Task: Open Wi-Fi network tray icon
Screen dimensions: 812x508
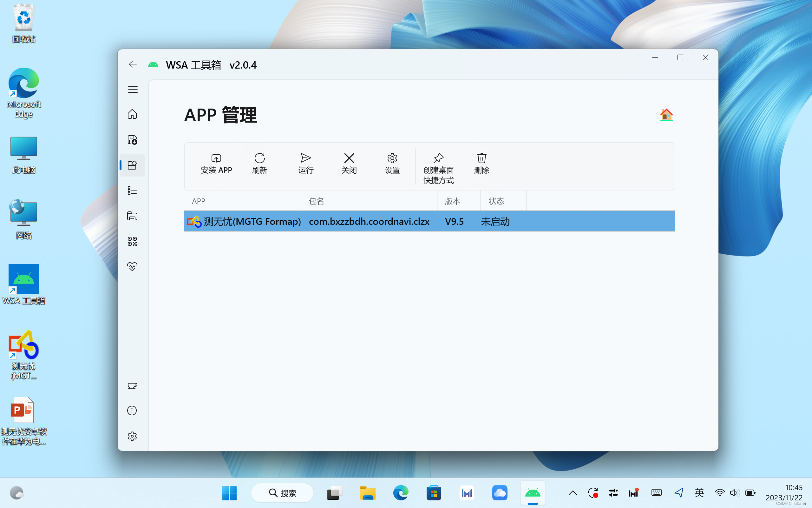Action: pos(719,493)
